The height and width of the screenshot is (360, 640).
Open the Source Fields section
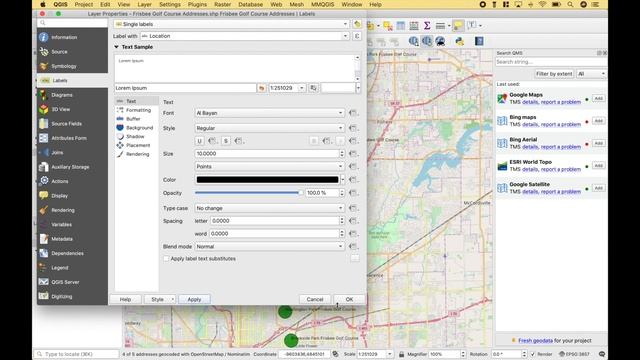pyautogui.click(x=72, y=124)
